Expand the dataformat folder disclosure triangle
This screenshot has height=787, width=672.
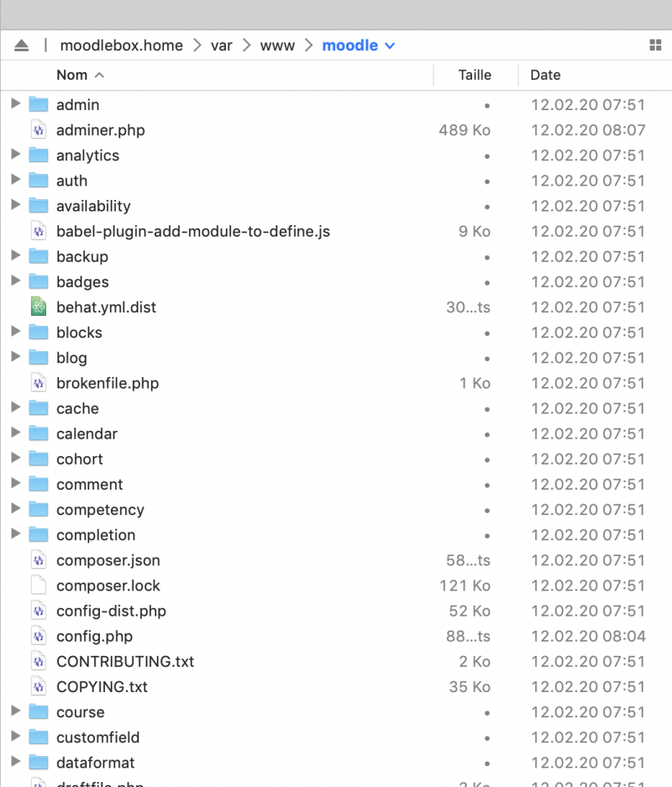(16, 762)
